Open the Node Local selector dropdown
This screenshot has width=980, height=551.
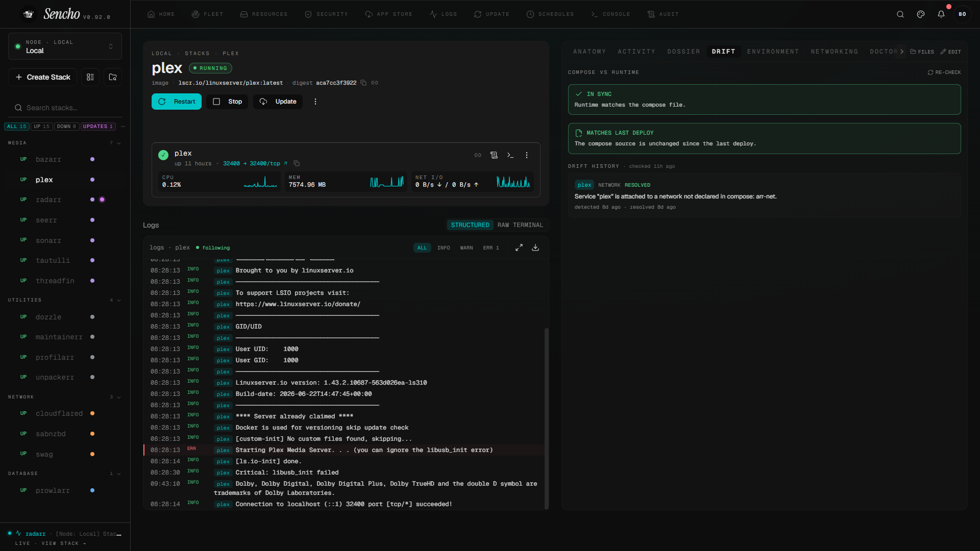65,46
